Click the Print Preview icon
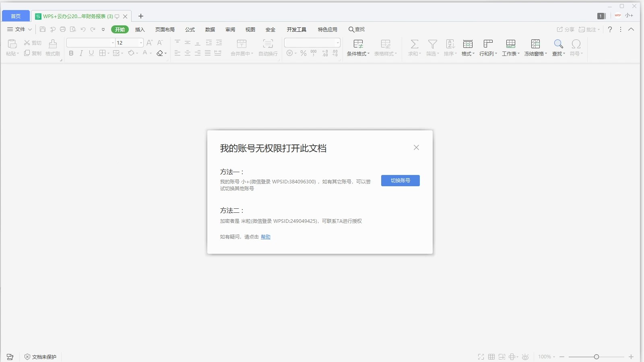This screenshot has height=362, width=644. coord(73,29)
